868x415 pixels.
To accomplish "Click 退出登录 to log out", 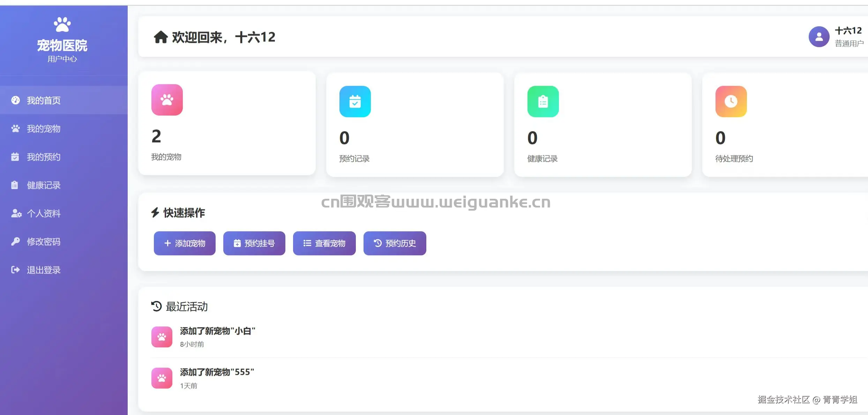I will point(64,270).
